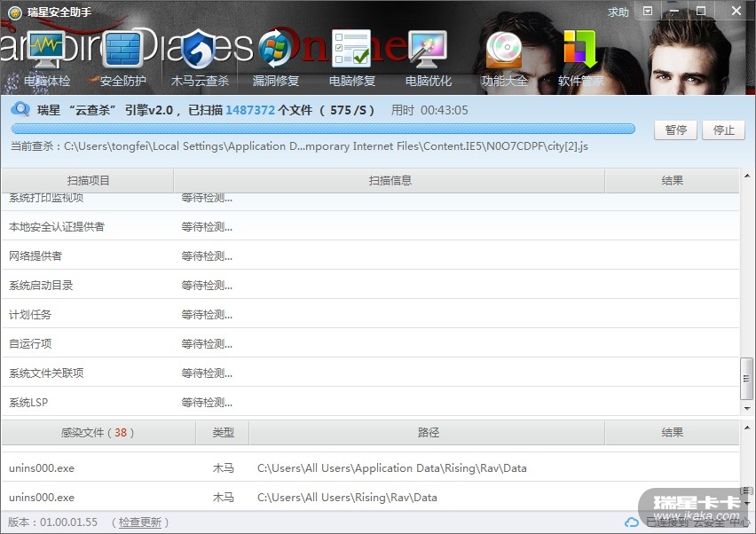Click the cloud connection status icon
756x534 pixels.
pos(632,522)
